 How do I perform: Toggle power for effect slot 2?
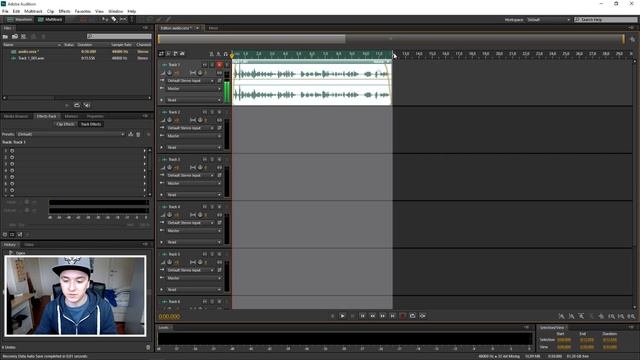pyautogui.click(x=12, y=157)
